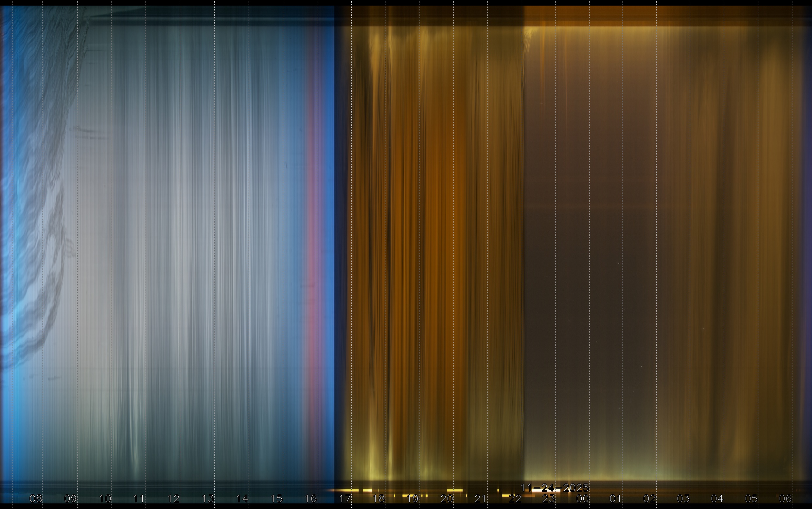Screen dimensions: 812x509
Task: Click the 09 hour label
Action: tap(70, 499)
